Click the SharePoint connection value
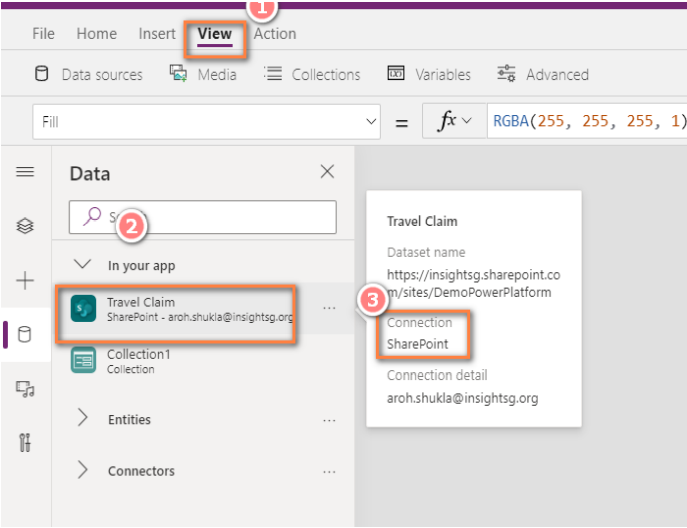The image size is (687, 528). [417, 344]
